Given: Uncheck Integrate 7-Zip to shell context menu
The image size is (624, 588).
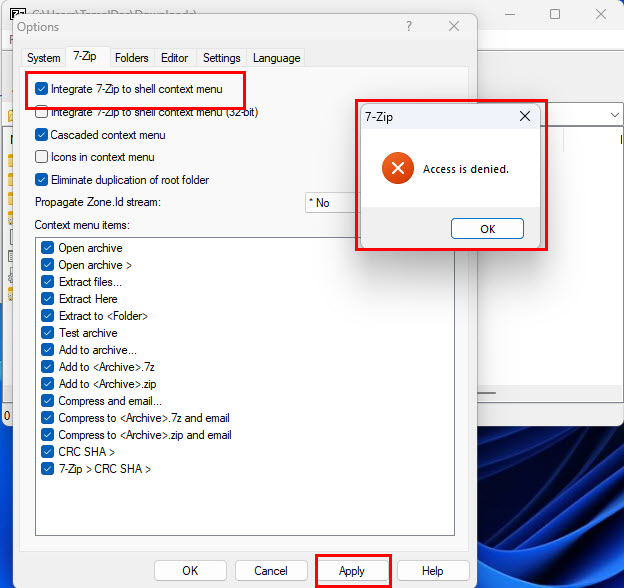Looking at the screenshot, I should coord(41,89).
